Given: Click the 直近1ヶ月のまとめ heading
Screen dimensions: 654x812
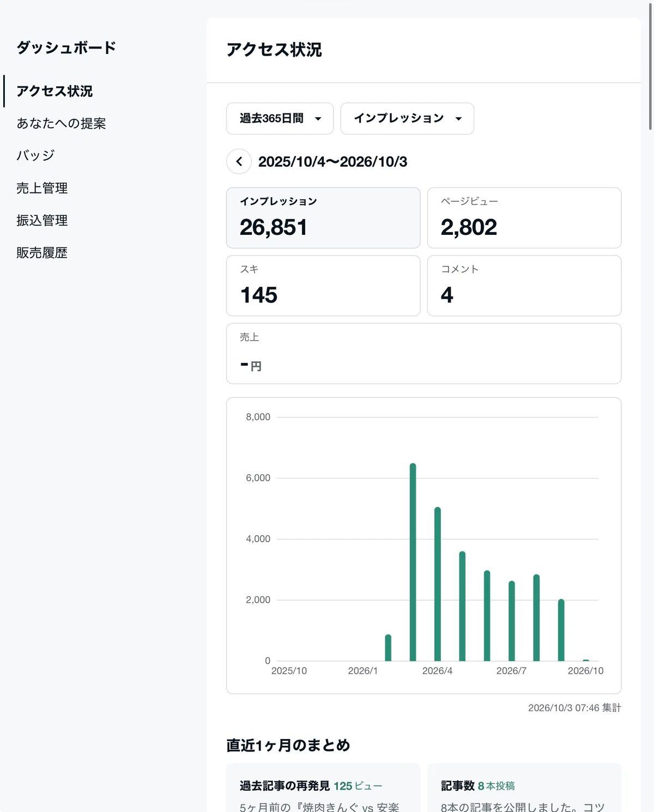Looking at the screenshot, I should (x=288, y=746).
